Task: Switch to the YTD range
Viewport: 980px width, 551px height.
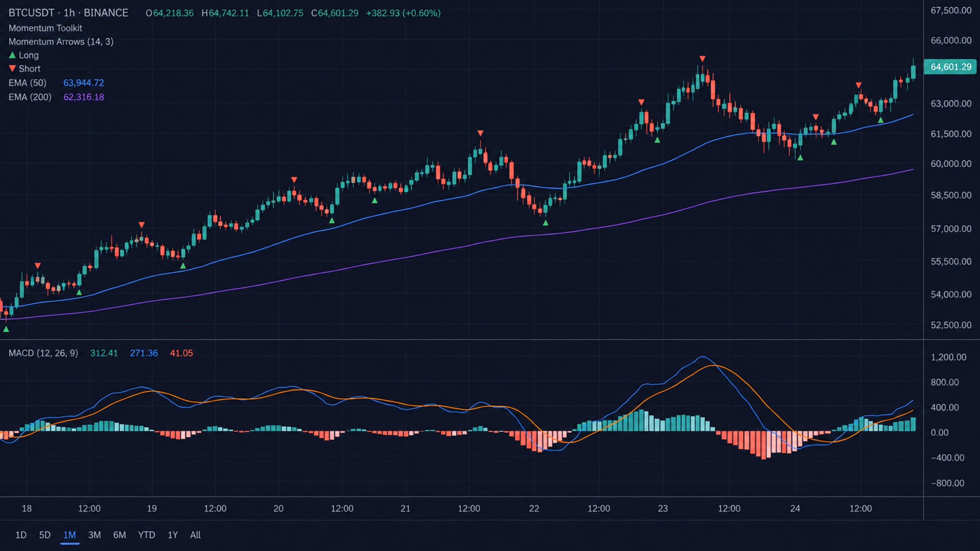Action: (147, 535)
